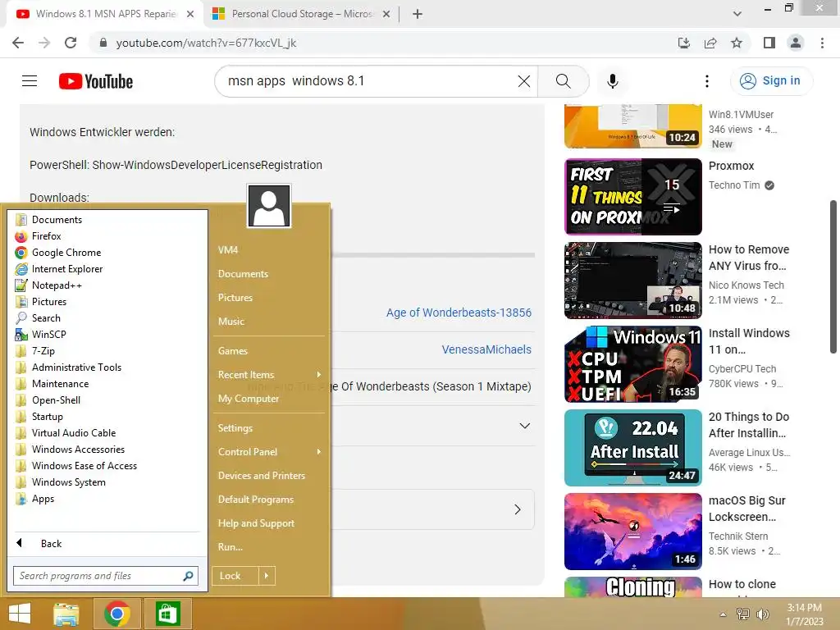Open the Proxmox playlist thumbnail
Image resolution: width=840 pixels, height=630 pixels.
coord(632,197)
